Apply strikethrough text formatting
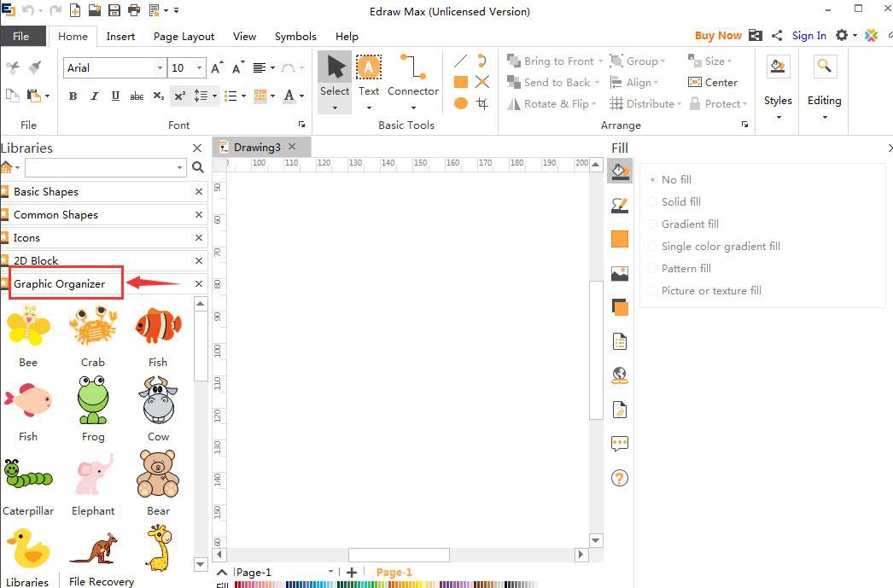This screenshot has height=588, width=893. tap(137, 96)
